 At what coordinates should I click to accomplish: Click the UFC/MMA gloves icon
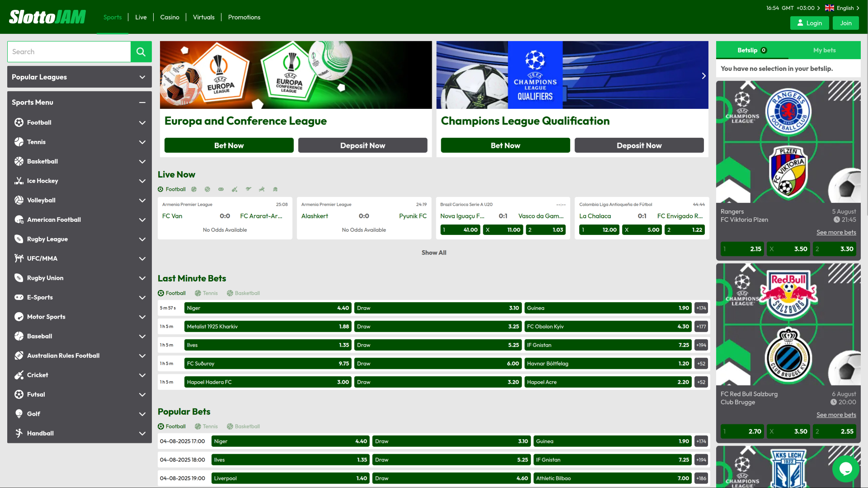tap(19, 258)
